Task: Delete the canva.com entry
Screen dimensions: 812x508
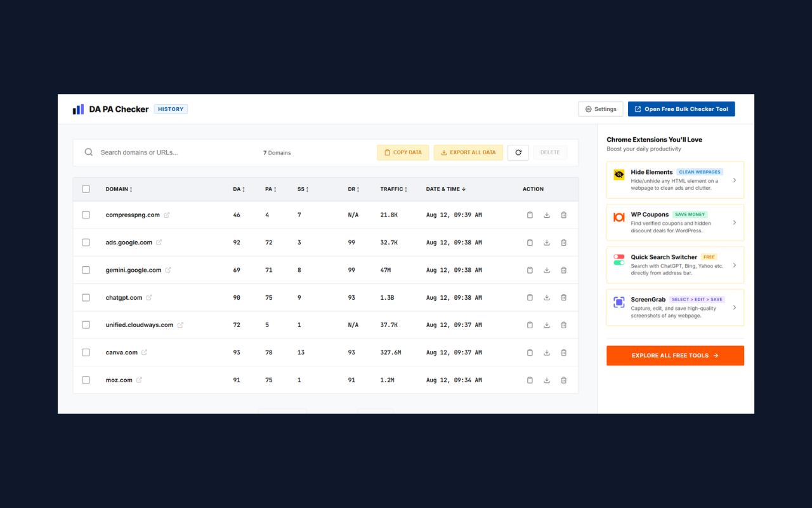Action: point(564,352)
